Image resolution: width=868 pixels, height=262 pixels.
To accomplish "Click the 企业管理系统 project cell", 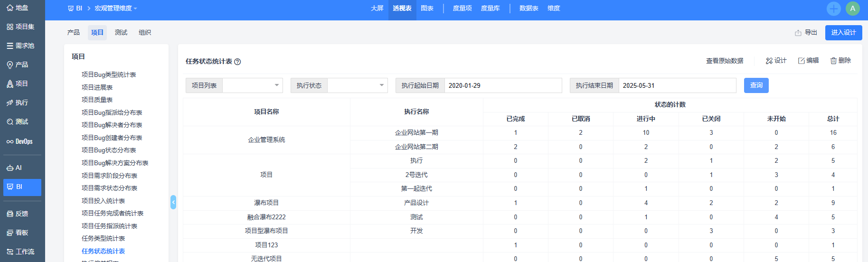I will coord(266,140).
